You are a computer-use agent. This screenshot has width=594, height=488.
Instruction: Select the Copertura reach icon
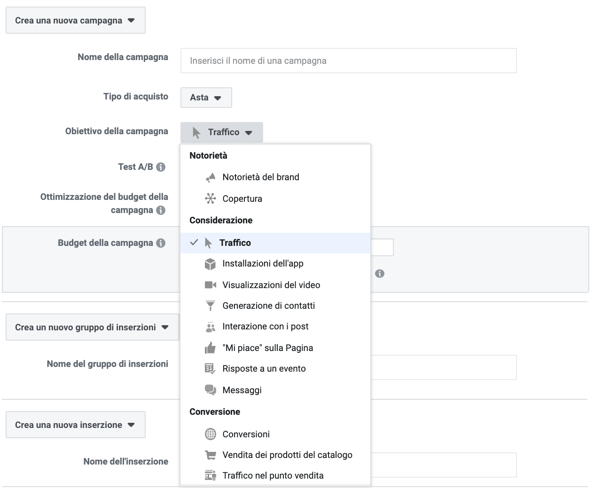click(x=210, y=199)
